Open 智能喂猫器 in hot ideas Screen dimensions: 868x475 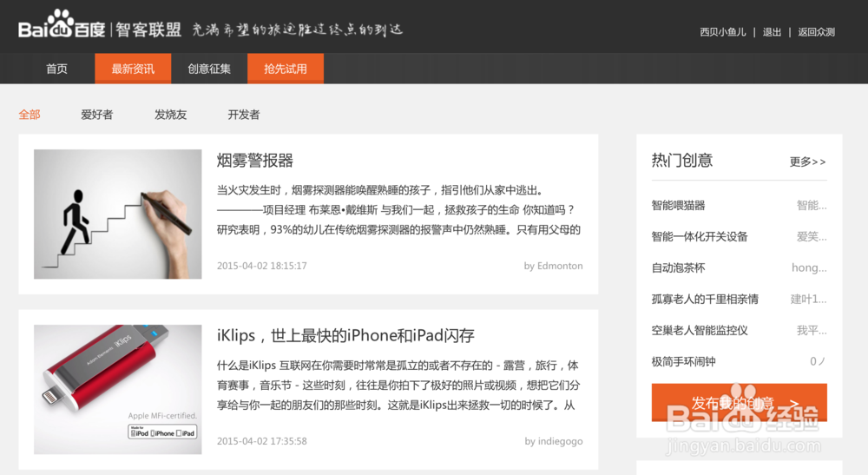point(678,206)
